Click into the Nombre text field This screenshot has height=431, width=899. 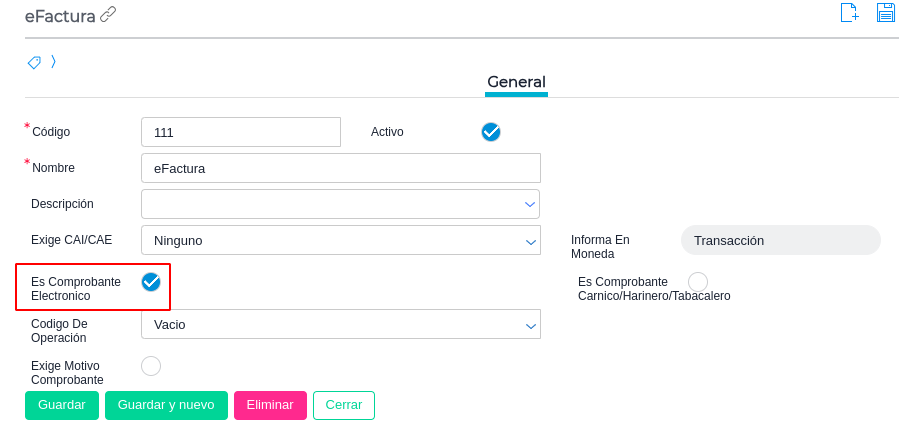click(340, 168)
